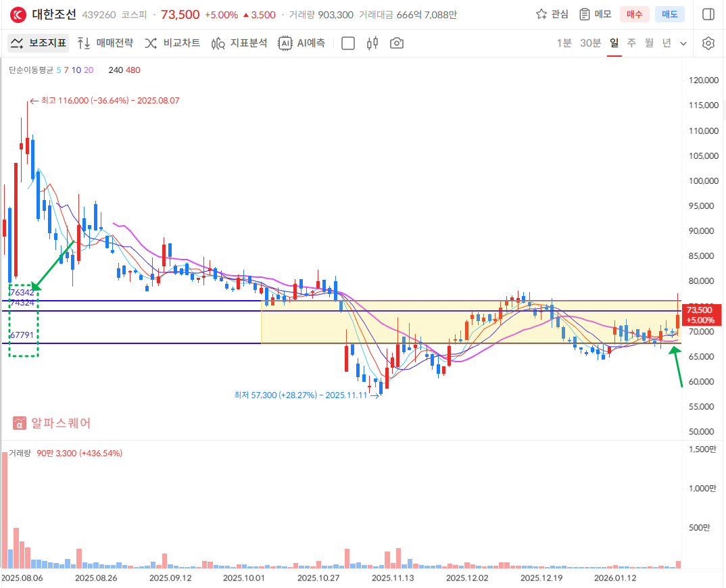This screenshot has height=588, width=726.
Task: Switch to the 1분 timeframe
Action: click(564, 43)
